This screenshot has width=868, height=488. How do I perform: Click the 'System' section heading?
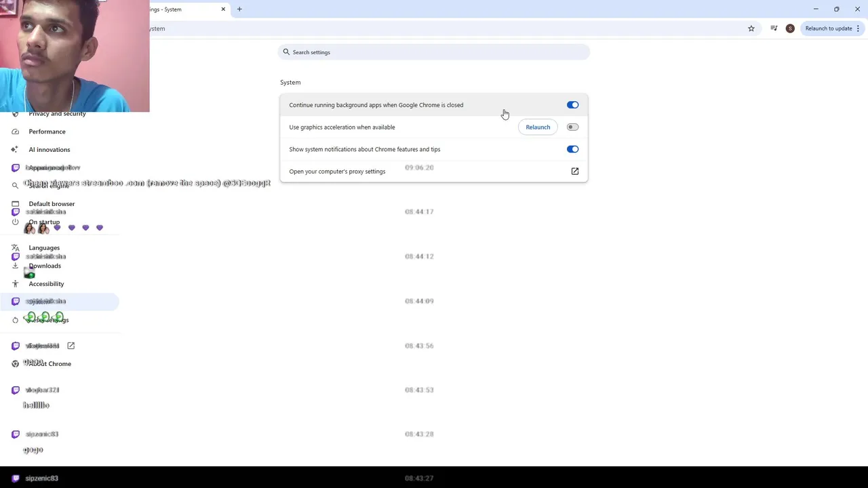click(x=290, y=82)
